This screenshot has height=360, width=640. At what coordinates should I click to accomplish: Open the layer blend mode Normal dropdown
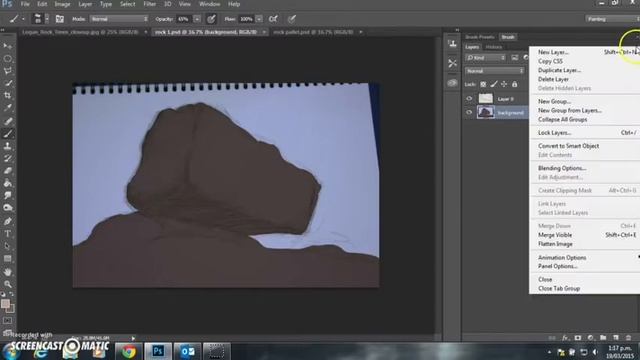495,71
